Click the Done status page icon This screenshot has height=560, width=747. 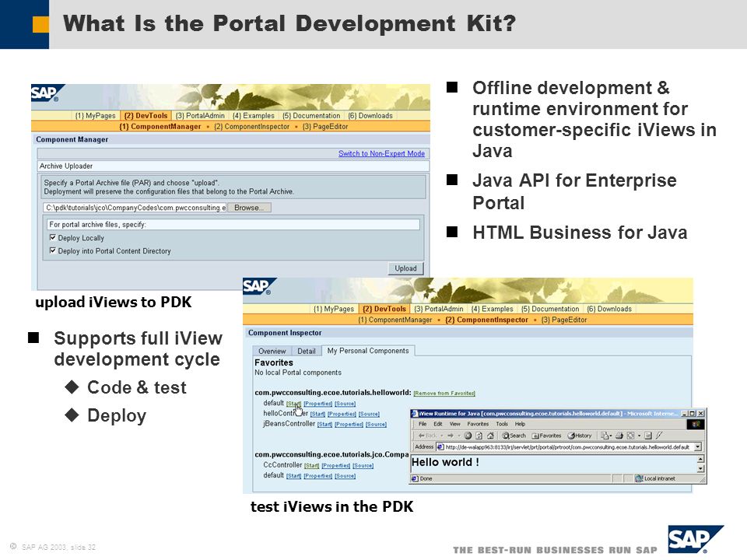point(415,478)
